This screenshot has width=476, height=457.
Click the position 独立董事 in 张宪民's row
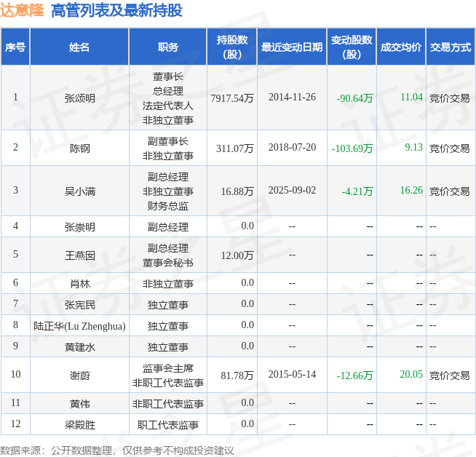168,305
